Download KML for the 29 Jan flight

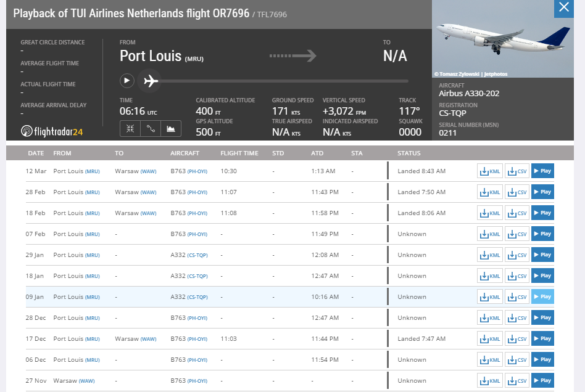point(490,255)
